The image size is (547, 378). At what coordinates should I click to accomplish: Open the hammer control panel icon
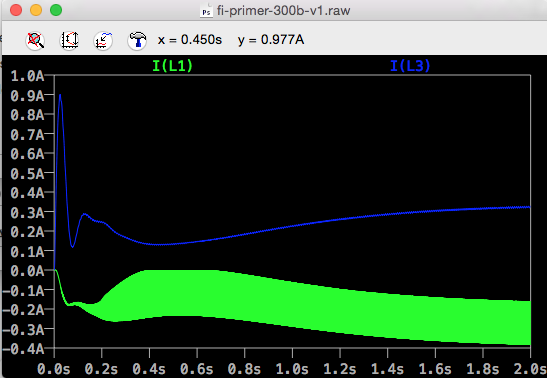coord(137,40)
